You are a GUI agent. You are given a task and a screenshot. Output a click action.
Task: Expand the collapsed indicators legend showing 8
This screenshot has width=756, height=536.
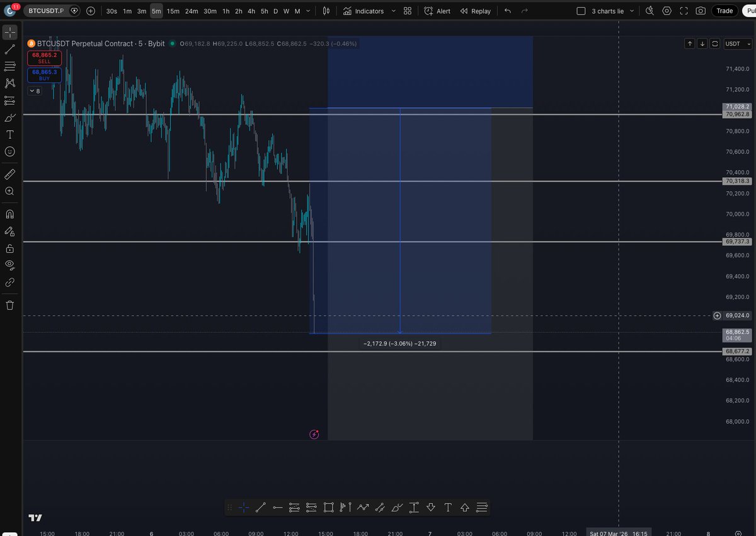[35, 91]
